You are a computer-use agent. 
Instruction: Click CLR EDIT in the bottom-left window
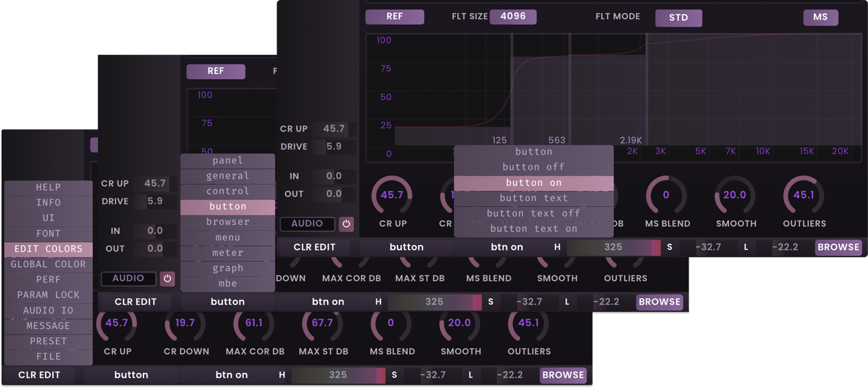click(40, 375)
